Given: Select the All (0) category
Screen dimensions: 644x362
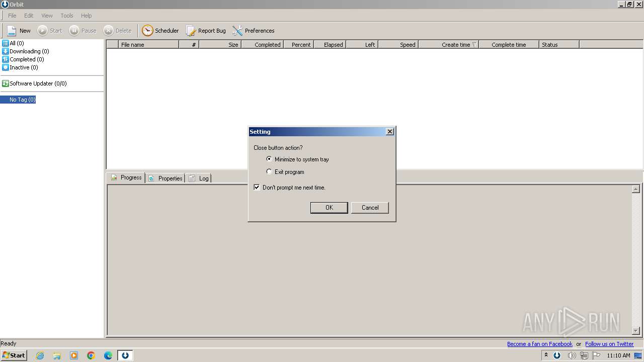Looking at the screenshot, I should 13,43.
